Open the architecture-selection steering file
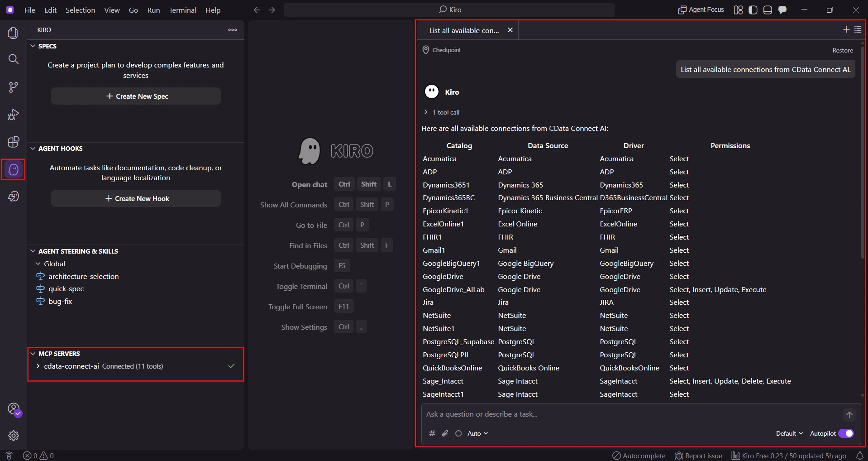The image size is (868, 461). click(83, 276)
